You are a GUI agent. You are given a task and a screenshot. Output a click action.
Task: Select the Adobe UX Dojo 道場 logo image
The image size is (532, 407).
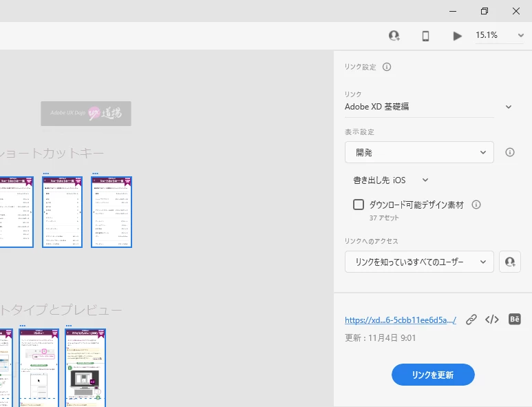coord(86,114)
